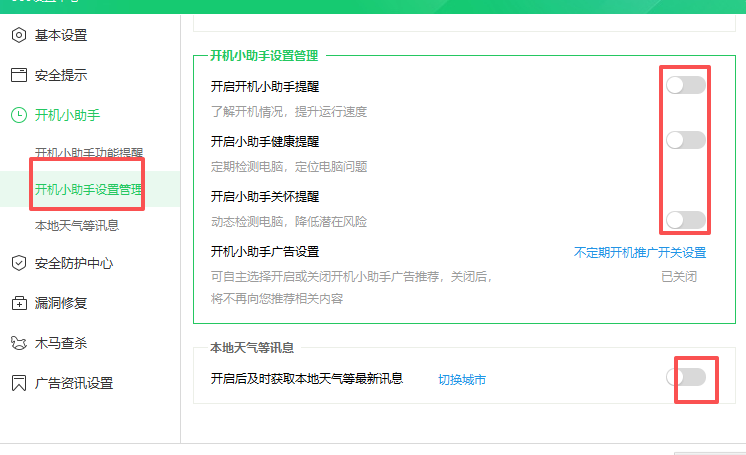746x455 pixels.
Task: Click the 基本设置 hexagon gear icon
Action: click(19, 35)
